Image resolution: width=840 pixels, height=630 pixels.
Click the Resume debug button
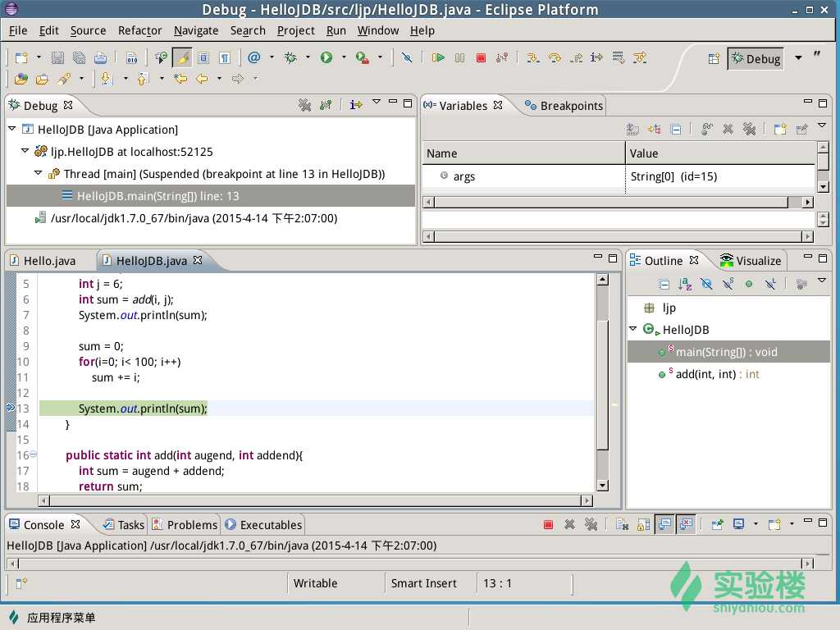[439, 57]
